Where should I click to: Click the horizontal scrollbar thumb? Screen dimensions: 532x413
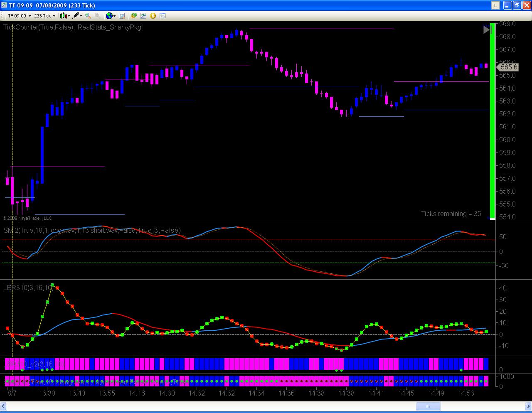[x=429, y=406]
